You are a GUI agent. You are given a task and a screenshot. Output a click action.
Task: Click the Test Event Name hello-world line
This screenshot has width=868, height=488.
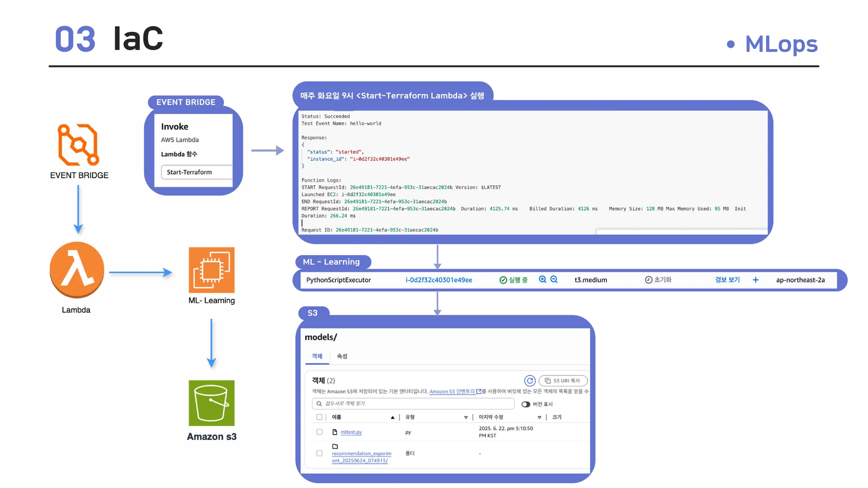point(341,124)
